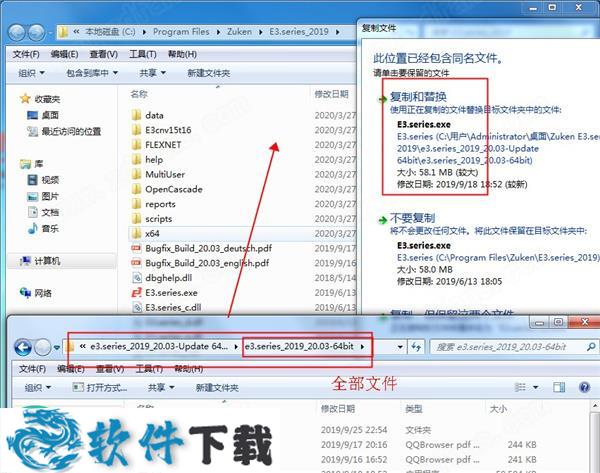Sort by 修改日期 column in lower window
This screenshot has height=473, width=600.
click(x=338, y=409)
